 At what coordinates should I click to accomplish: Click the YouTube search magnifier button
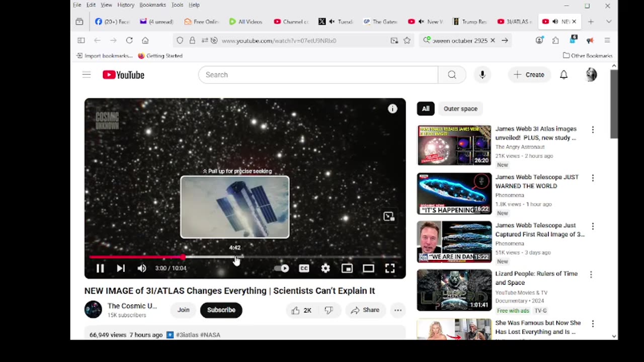(452, 75)
